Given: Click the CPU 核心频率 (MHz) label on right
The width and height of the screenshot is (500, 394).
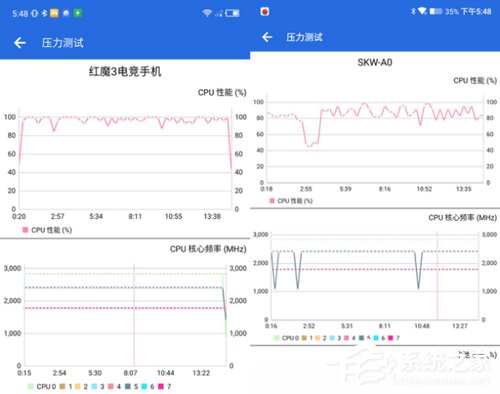Looking at the screenshot, I should (462, 218).
